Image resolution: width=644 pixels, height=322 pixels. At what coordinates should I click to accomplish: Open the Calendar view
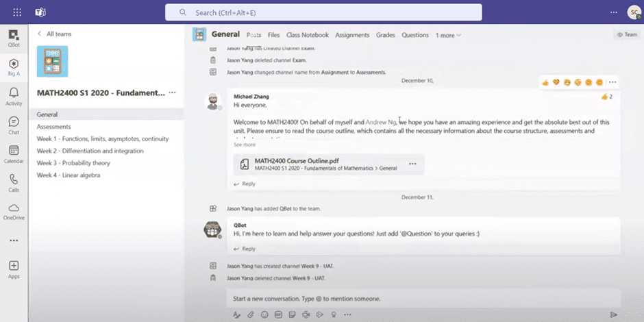(14, 154)
